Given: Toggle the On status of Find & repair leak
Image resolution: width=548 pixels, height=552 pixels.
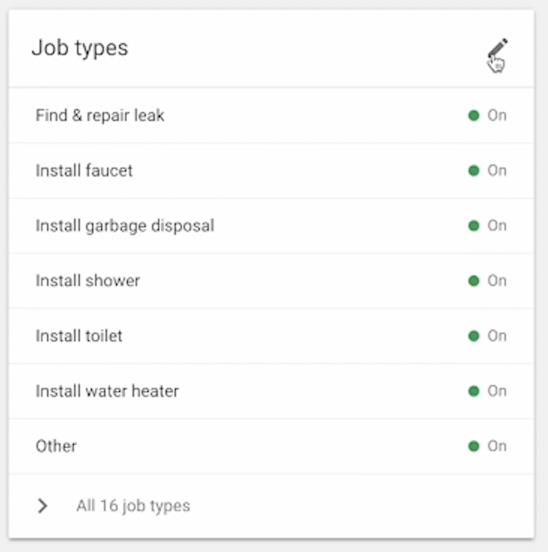Looking at the screenshot, I should click(497, 115).
